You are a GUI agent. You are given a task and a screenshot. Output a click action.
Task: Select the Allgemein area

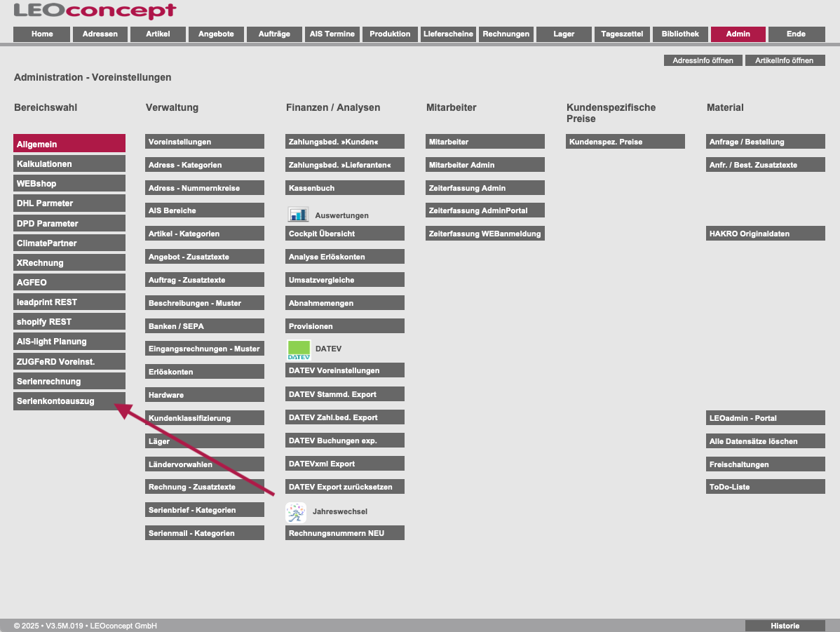(69, 144)
